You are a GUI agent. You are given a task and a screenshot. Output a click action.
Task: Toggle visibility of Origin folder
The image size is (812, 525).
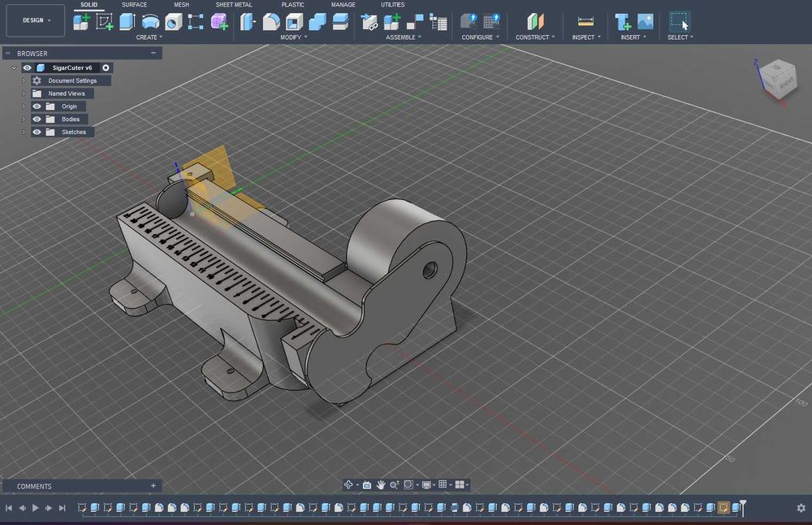point(37,106)
